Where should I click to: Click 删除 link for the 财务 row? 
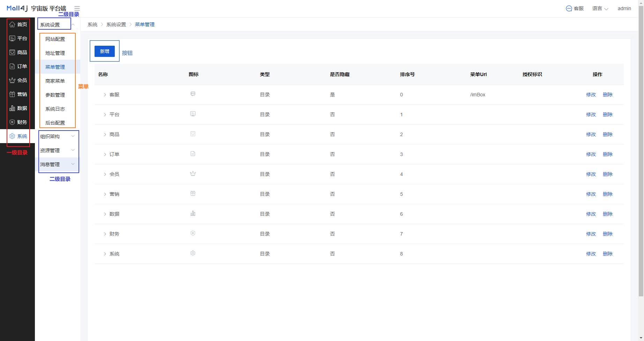[607, 234]
